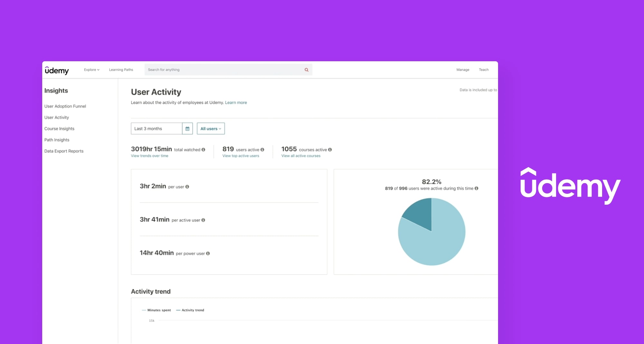
Task: Click info icon beside users active
Action: (262, 150)
